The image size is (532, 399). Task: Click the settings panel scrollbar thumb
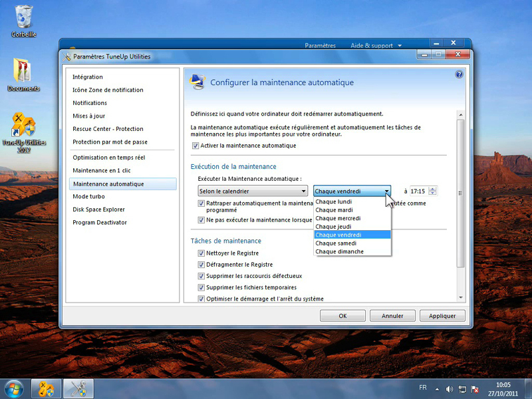[x=460, y=193]
